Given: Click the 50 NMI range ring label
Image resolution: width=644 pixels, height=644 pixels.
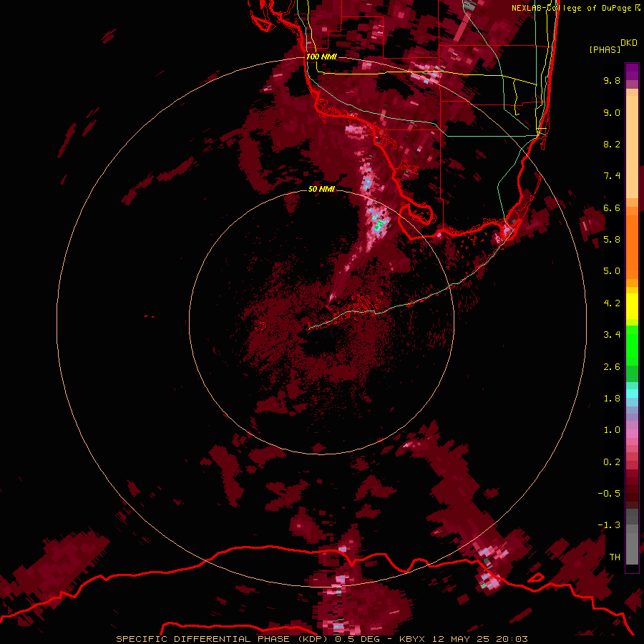Looking at the screenshot, I should click(321, 189).
